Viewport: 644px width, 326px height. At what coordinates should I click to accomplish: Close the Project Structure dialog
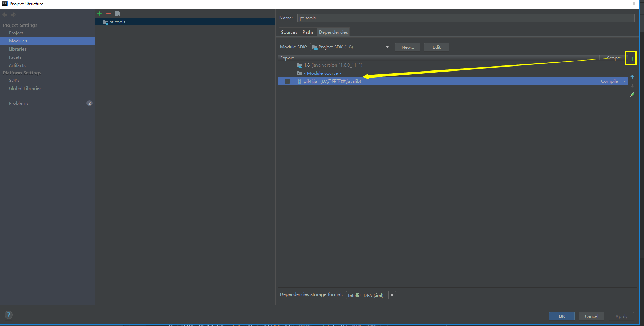click(x=634, y=4)
